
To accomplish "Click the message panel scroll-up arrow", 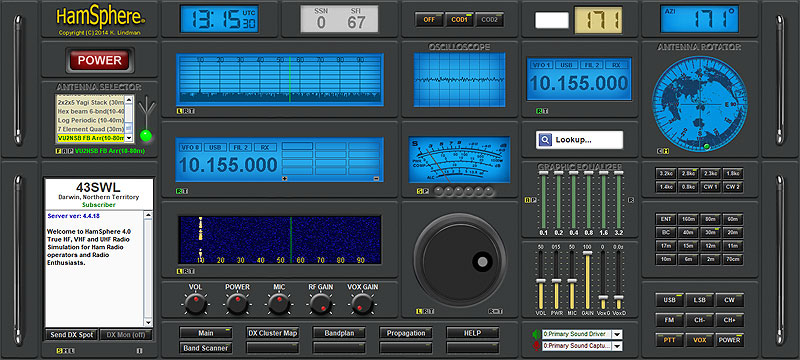I will tap(148, 215).
